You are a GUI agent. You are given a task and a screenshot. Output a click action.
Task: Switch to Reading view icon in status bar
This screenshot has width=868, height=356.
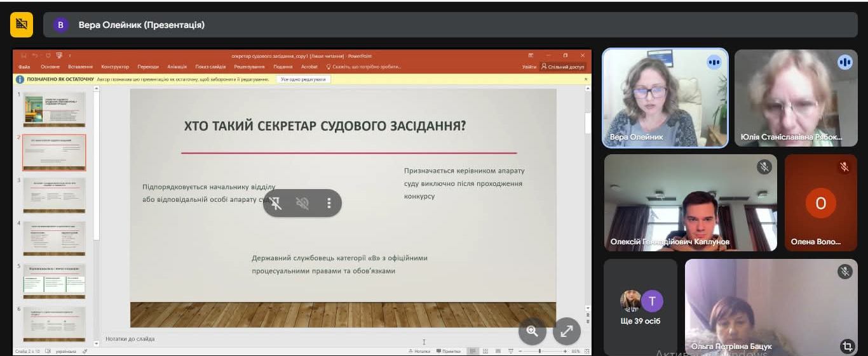tap(498, 351)
